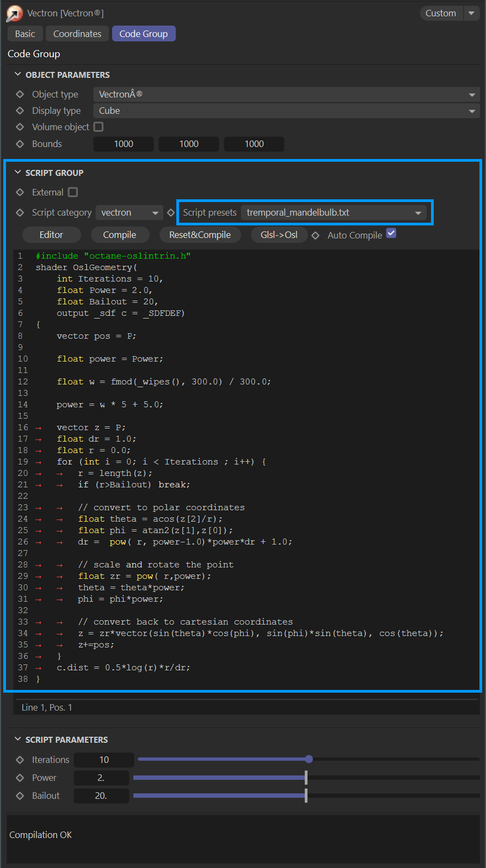
Task: Enable the Volume object checkbox
Action: point(99,127)
